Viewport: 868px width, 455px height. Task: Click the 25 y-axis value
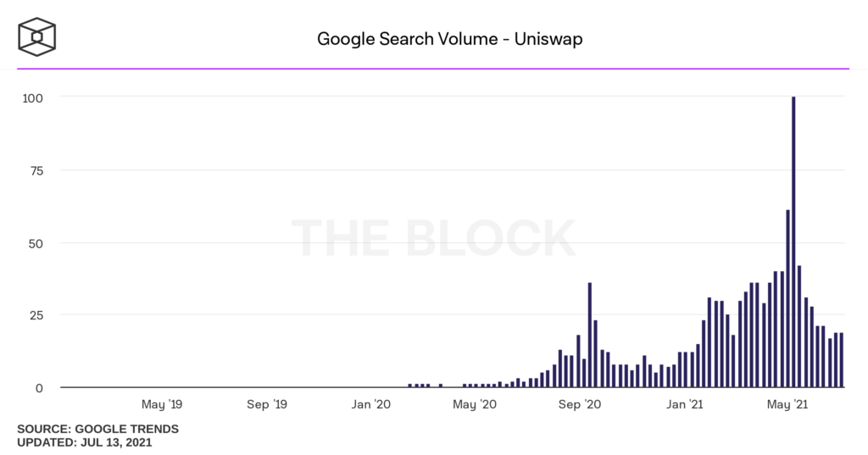pyautogui.click(x=36, y=315)
